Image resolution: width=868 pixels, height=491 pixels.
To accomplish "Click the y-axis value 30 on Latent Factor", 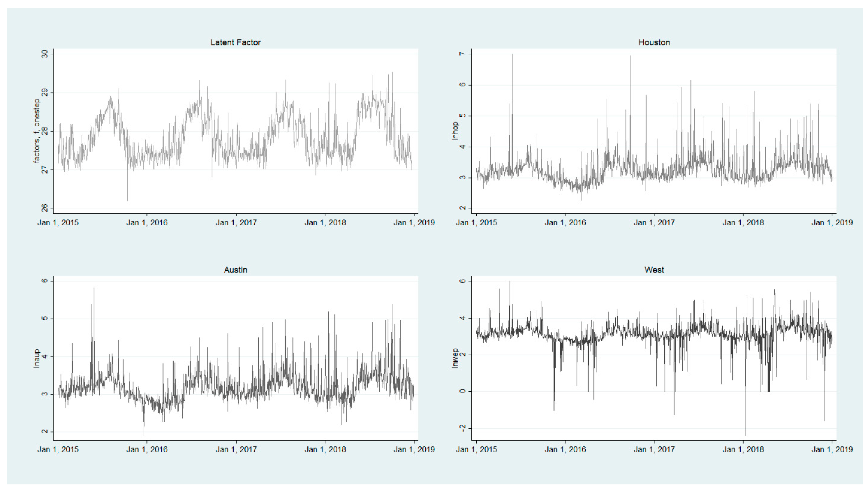I will coord(45,54).
